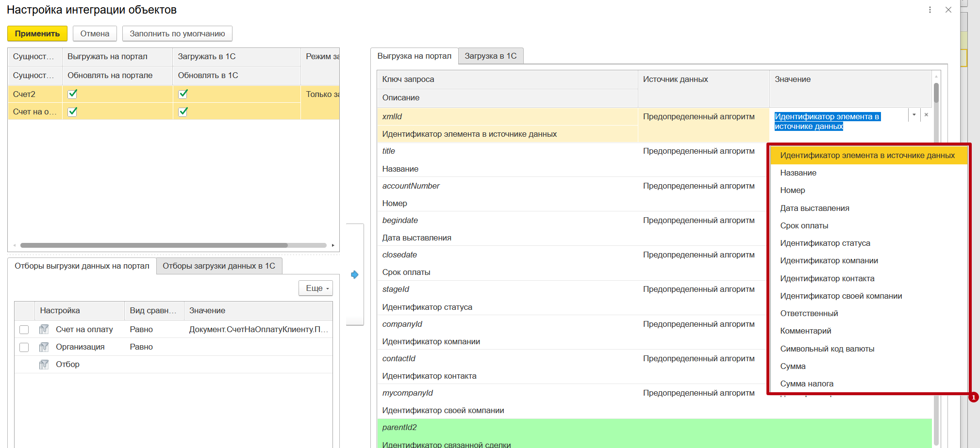The width and height of the screenshot is (980, 448).
Task: Choose Идентификатор компании from the dropdown list
Action: (x=829, y=260)
